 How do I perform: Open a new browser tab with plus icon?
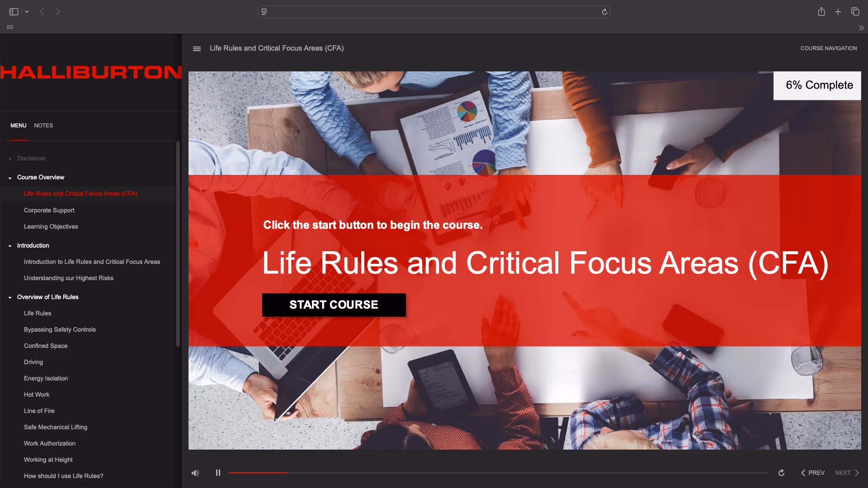click(838, 12)
